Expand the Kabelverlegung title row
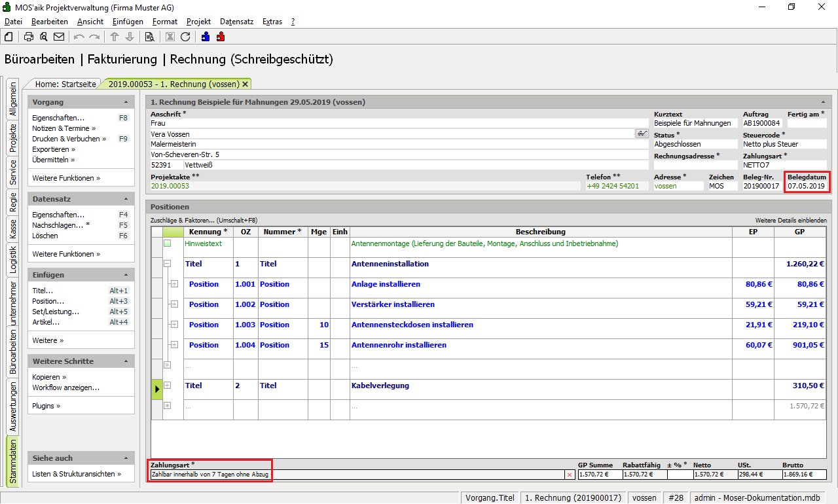 (x=167, y=386)
